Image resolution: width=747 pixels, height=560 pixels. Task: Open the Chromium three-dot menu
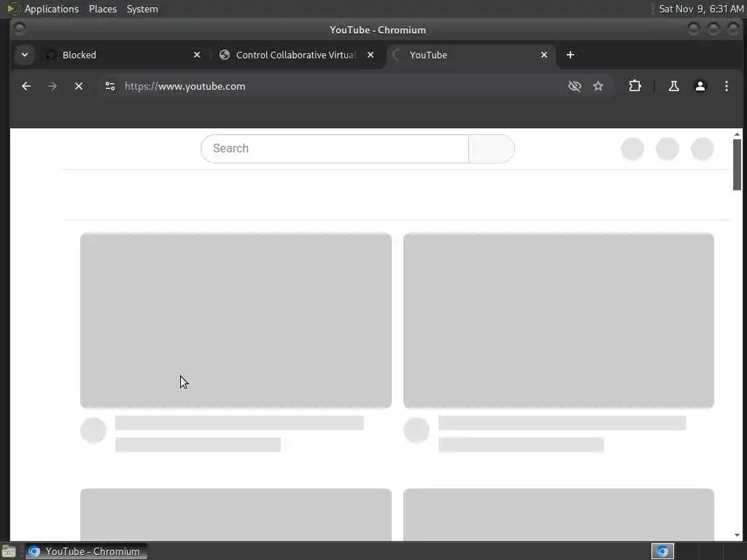point(726,86)
